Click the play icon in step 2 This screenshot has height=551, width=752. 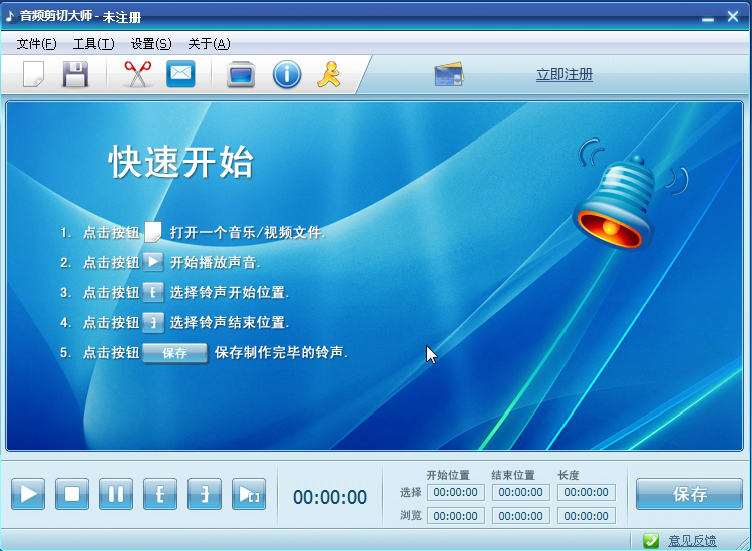pyautogui.click(x=153, y=262)
